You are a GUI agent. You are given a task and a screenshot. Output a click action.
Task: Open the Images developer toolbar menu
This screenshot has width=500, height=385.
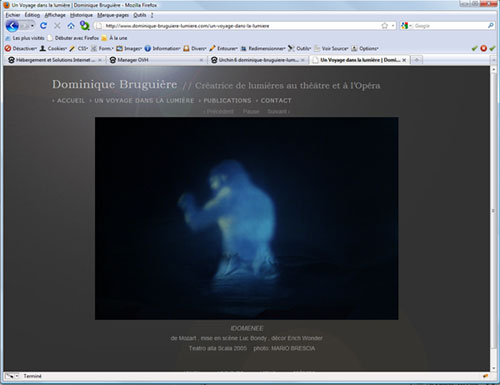(129, 49)
